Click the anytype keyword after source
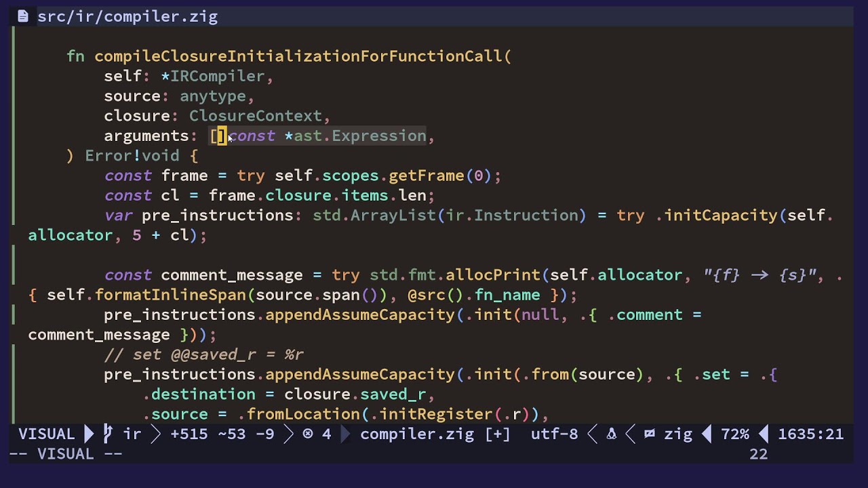Image resolution: width=868 pixels, height=488 pixels. tap(212, 96)
